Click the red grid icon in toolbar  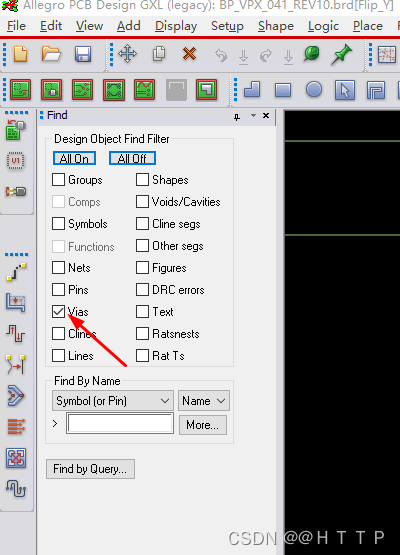(x=386, y=55)
